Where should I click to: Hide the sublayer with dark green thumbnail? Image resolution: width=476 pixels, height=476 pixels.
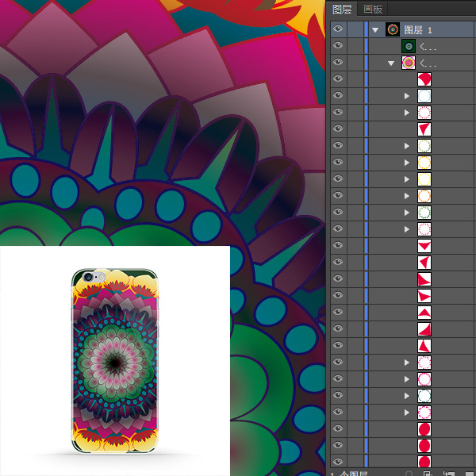pyautogui.click(x=338, y=45)
